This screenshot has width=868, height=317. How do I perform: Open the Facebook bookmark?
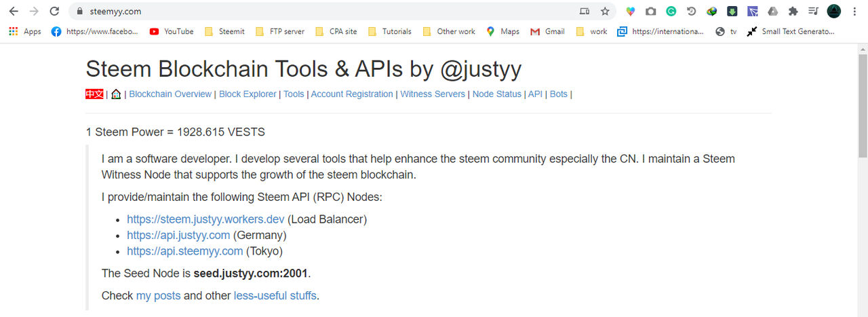(x=95, y=31)
